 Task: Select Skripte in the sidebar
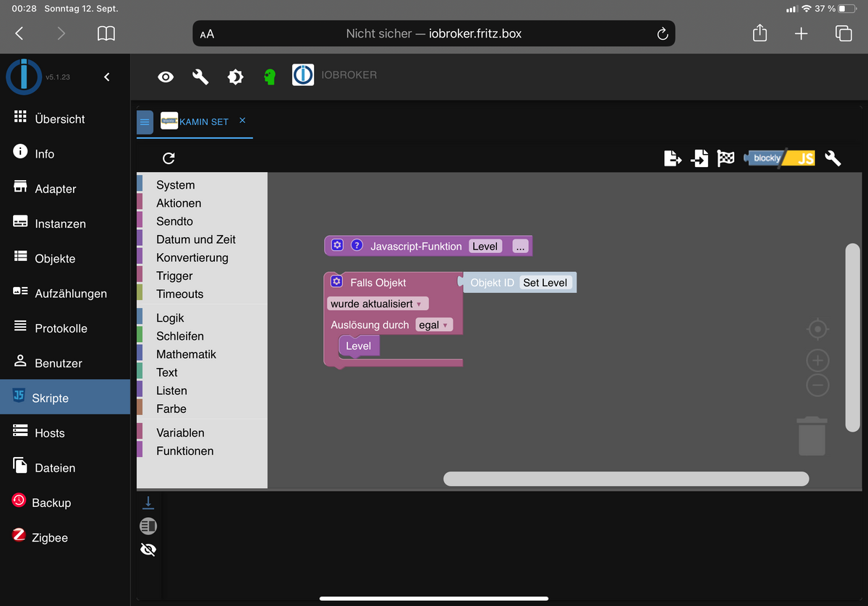tap(65, 398)
